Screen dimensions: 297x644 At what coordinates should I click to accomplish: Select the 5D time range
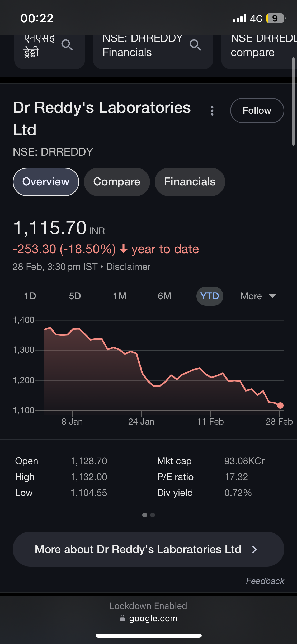click(75, 296)
